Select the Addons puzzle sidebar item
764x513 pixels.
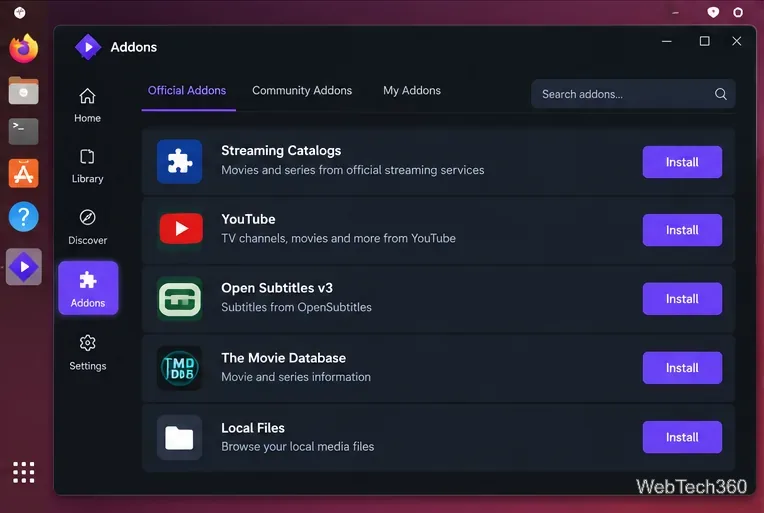88,288
